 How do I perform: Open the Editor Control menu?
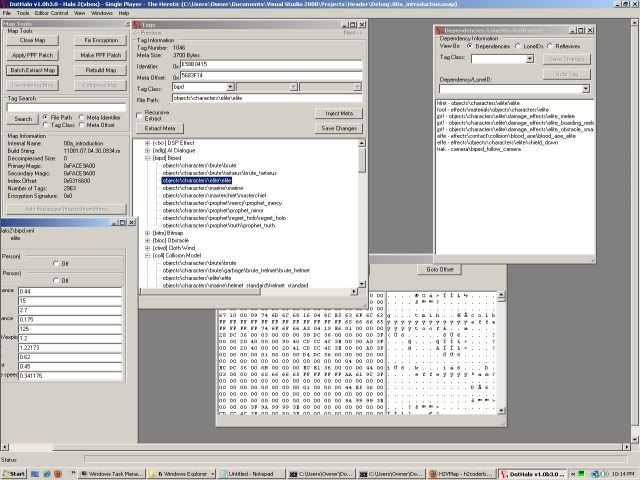(x=51, y=13)
